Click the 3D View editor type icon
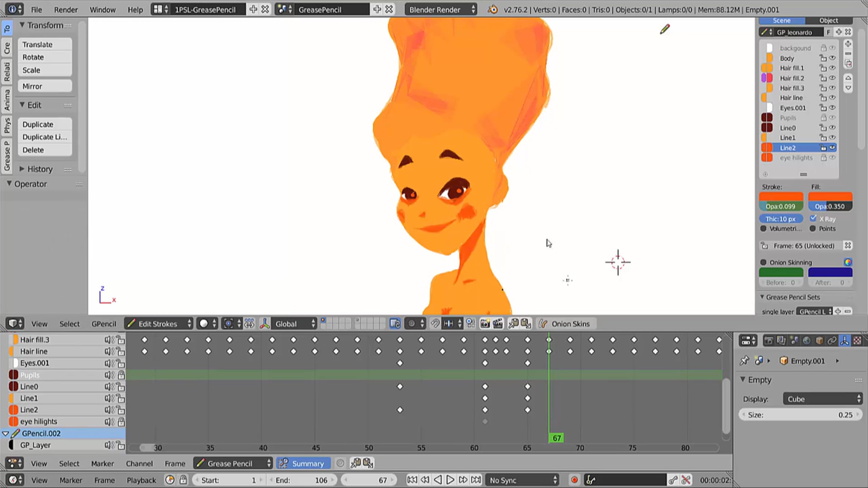 pos(15,324)
